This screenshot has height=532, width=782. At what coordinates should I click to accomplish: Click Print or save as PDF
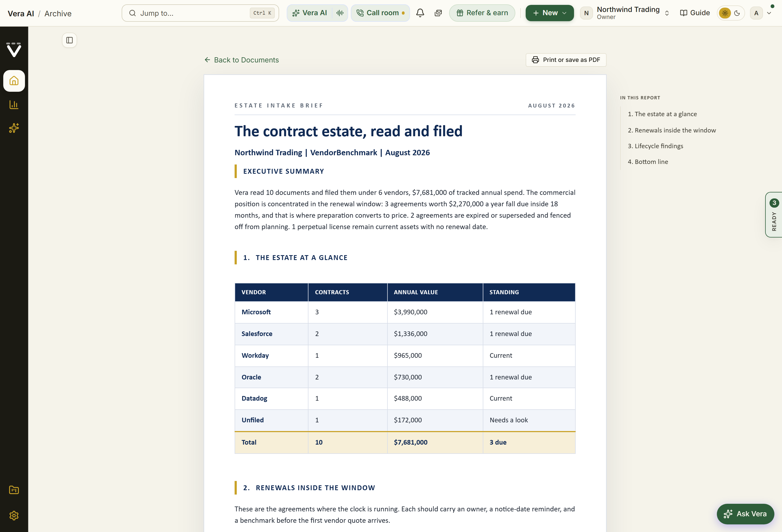pos(566,60)
